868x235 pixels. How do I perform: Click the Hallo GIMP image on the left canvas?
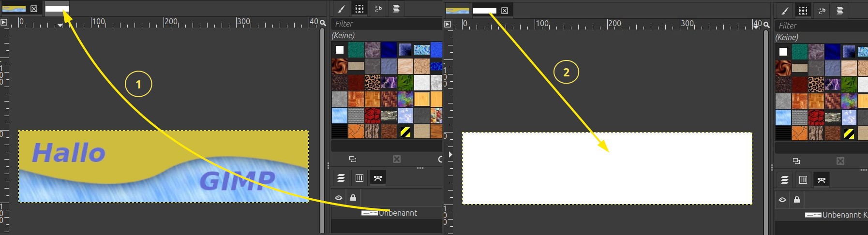point(164,166)
